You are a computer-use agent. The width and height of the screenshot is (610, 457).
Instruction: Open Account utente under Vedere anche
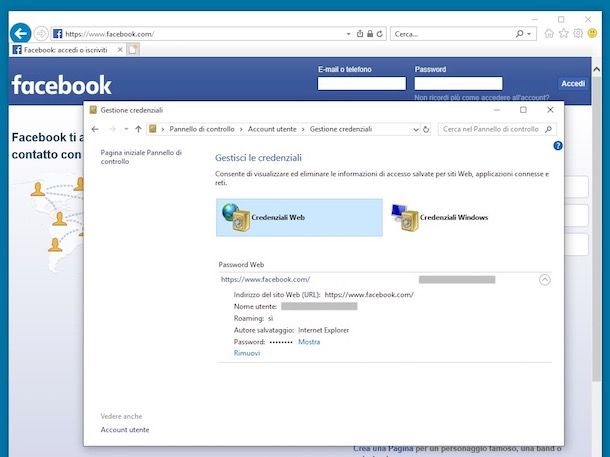[x=125, y=430]
